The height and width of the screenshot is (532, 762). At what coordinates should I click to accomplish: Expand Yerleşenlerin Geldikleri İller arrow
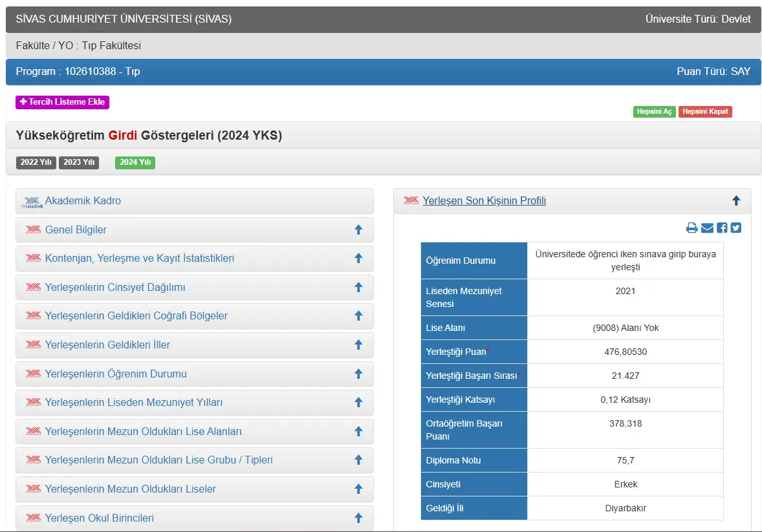point(358,345)
